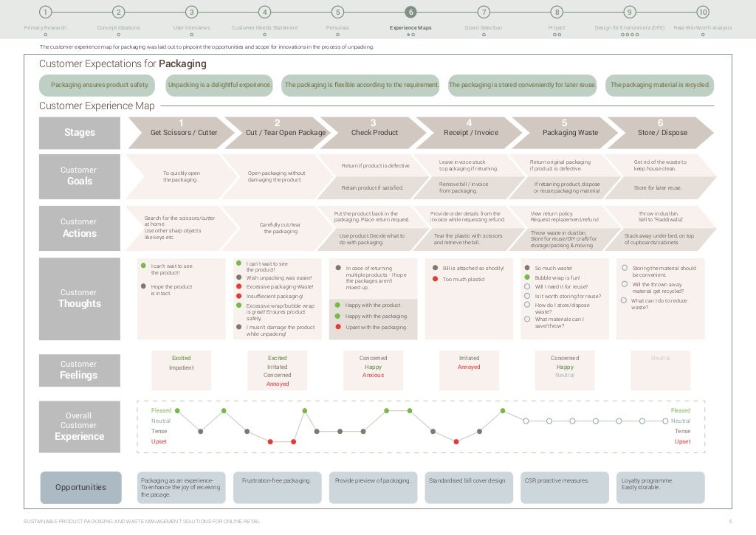This screenshot has width=756, height=535.
Task: Click 'Store for later reuse' goal
Action: coord(658,188)
